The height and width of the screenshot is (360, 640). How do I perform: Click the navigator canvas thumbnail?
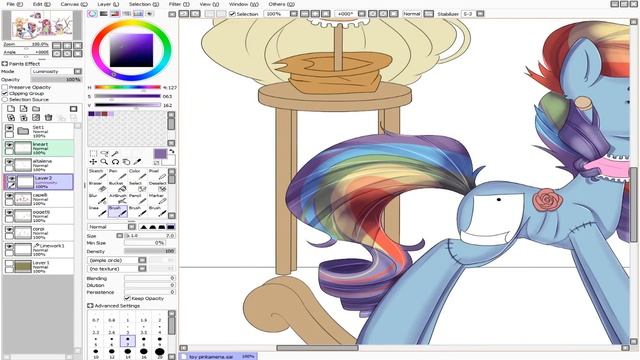pyautogui.click(x=42, y=24)
